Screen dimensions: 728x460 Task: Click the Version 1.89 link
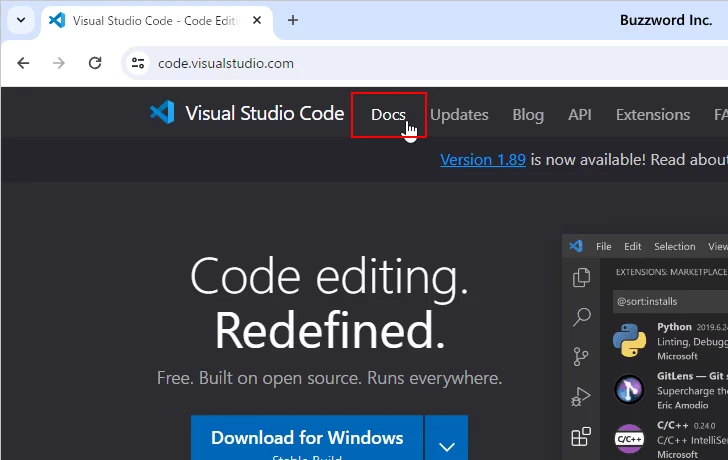[483, 160]
